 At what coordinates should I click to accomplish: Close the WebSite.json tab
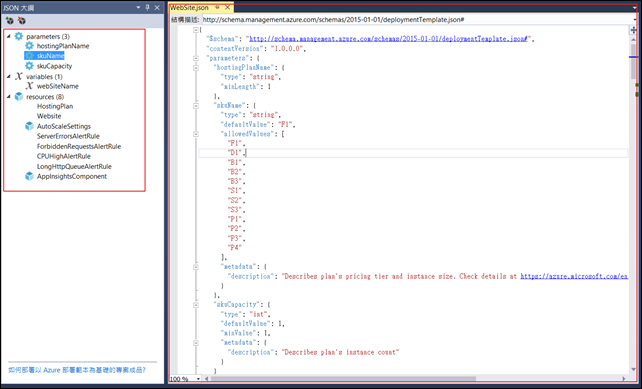click(228, 7)
